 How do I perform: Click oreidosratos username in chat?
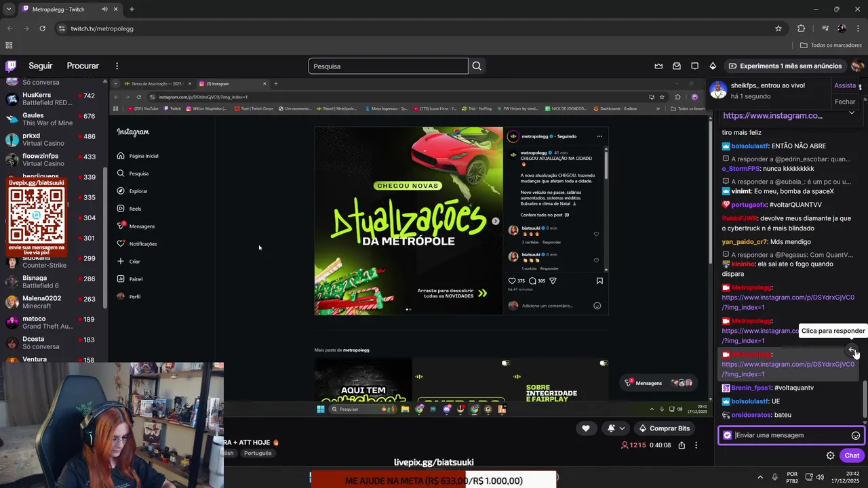tap(751, 415)
